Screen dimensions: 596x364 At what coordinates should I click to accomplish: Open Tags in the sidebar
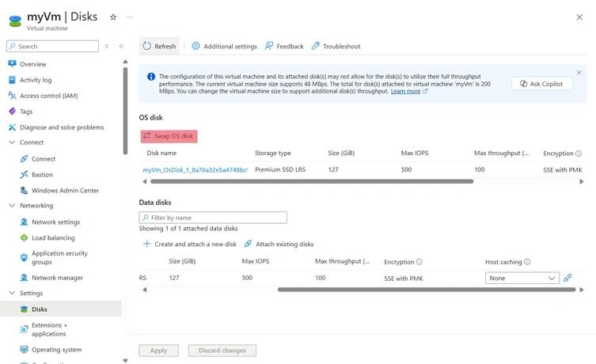(26, 112)
